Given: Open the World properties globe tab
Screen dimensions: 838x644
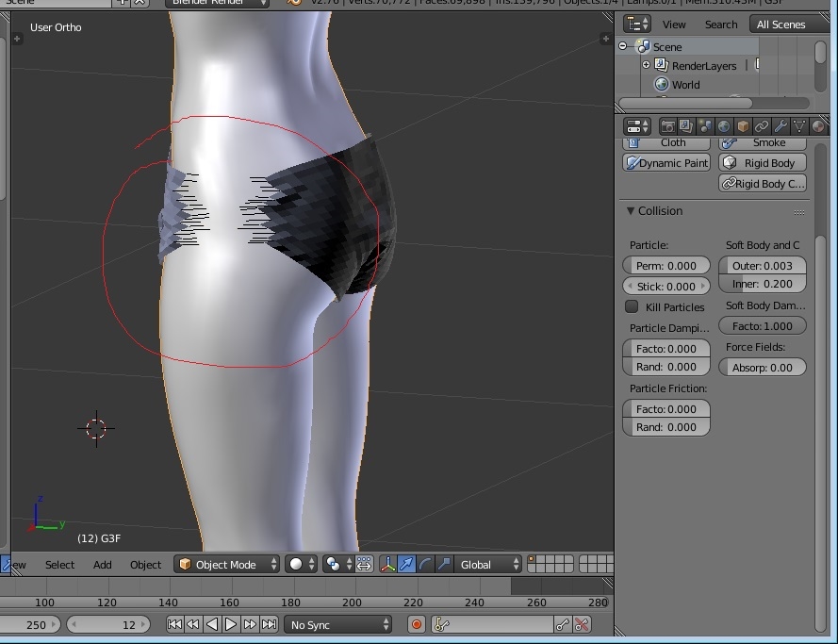Looking at the screenshot, I should click(723, 126).
